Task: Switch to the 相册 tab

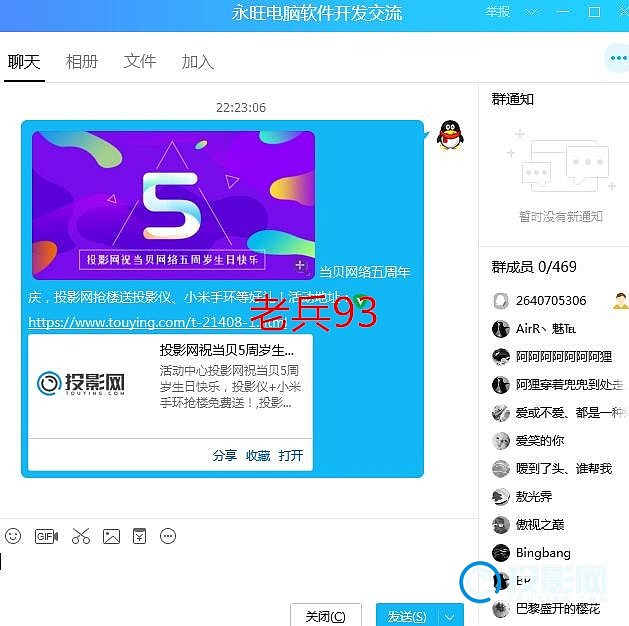Action: point(82,62)
